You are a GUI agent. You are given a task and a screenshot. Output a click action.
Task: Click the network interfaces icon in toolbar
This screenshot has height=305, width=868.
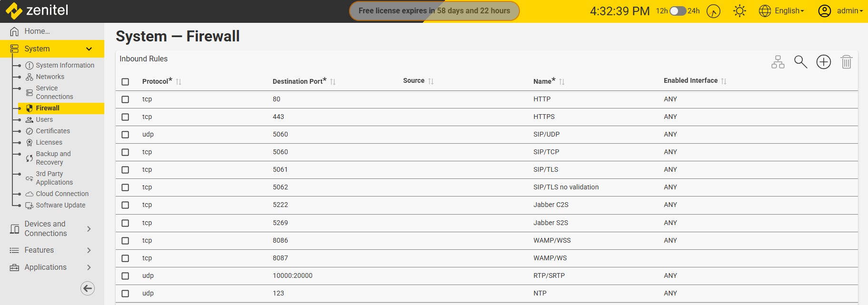(x=778, y=62)
